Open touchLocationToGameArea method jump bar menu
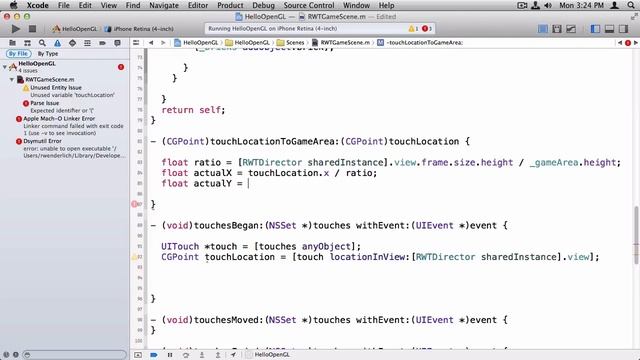 click(x=420, y=42)
